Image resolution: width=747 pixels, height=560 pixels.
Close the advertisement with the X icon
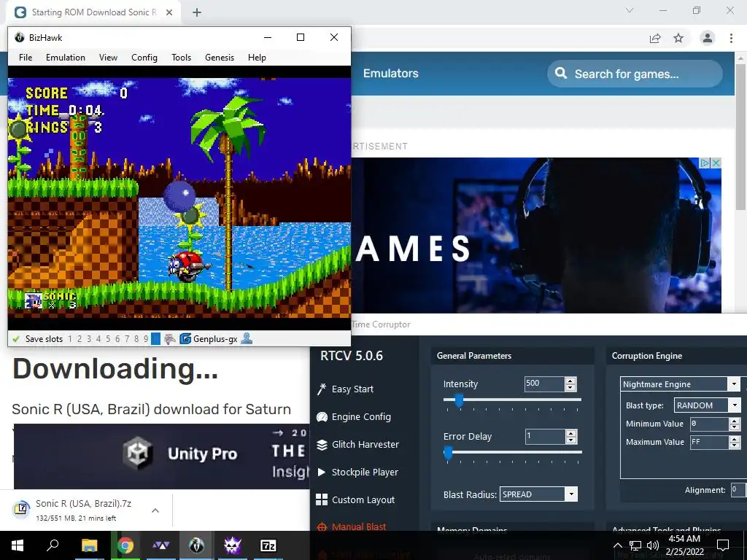716,163
